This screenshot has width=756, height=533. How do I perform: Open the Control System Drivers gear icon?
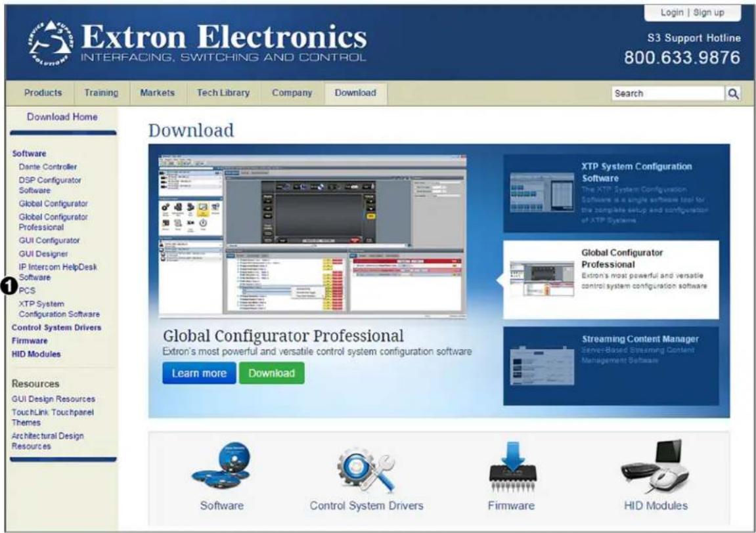point(366,469)
